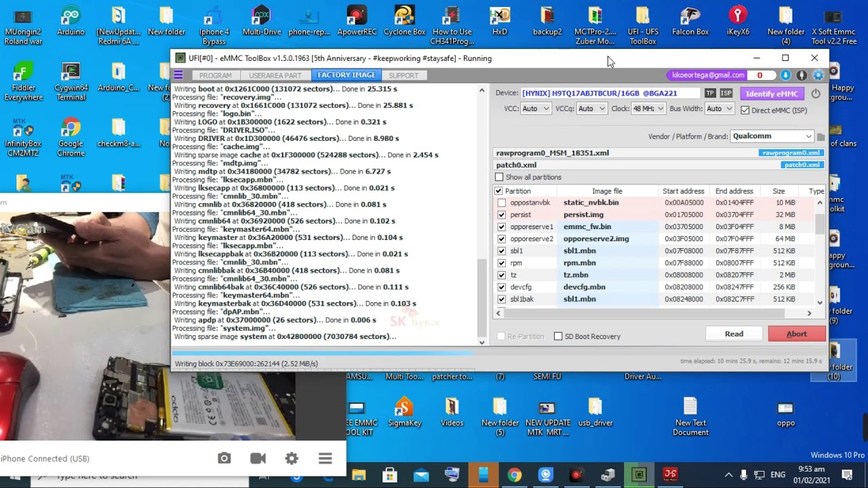Image resolution: width=868 pixels, height=488 pixels.
Task: Click the patch0.xml blue link
Action: [802, 165]
